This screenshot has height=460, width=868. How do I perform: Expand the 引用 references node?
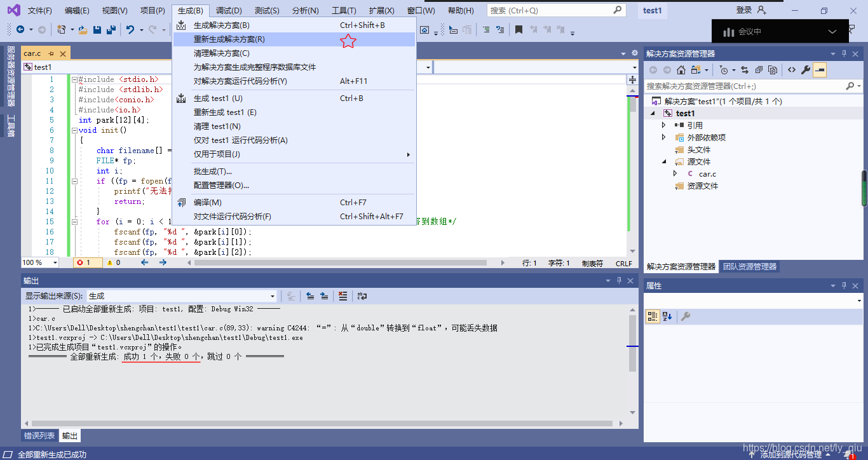[x=664, y=125]
